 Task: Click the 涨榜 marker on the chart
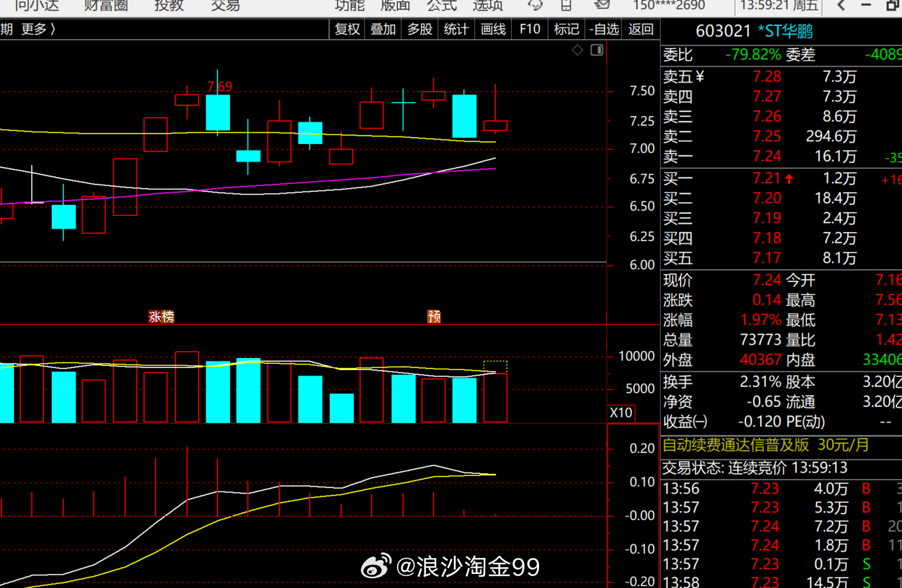(x=161, y=317)
